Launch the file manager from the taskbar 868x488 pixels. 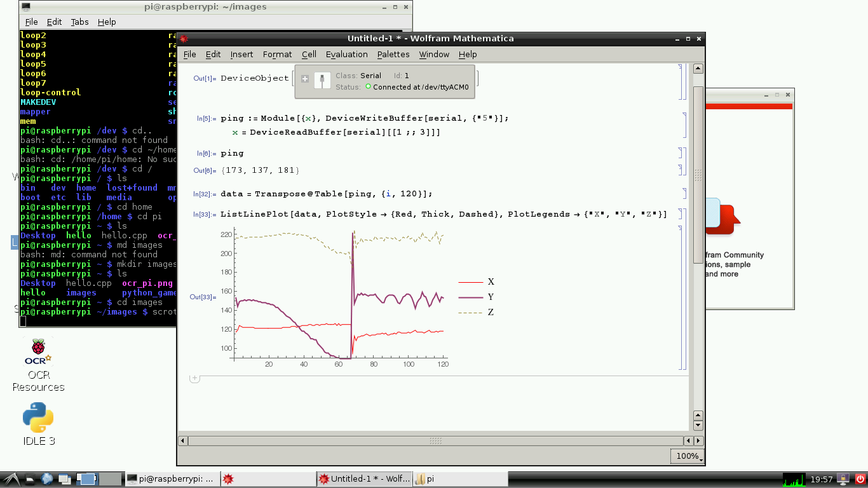[29, 479]
